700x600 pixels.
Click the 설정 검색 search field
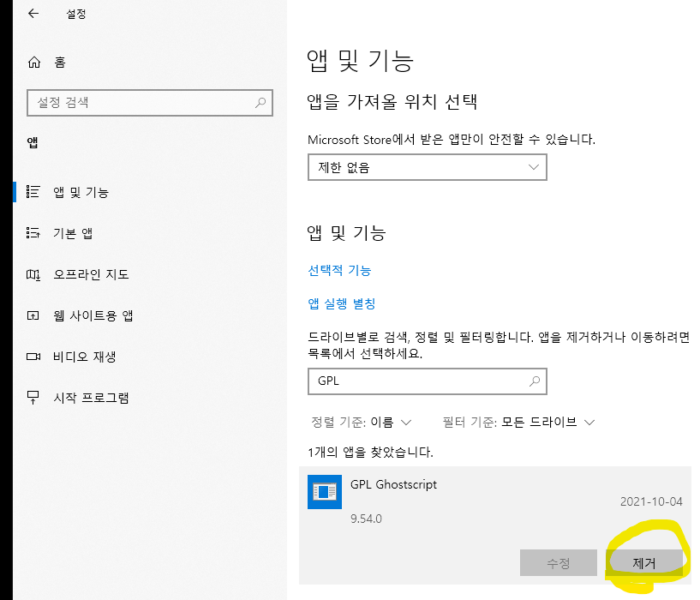[150, 103]
